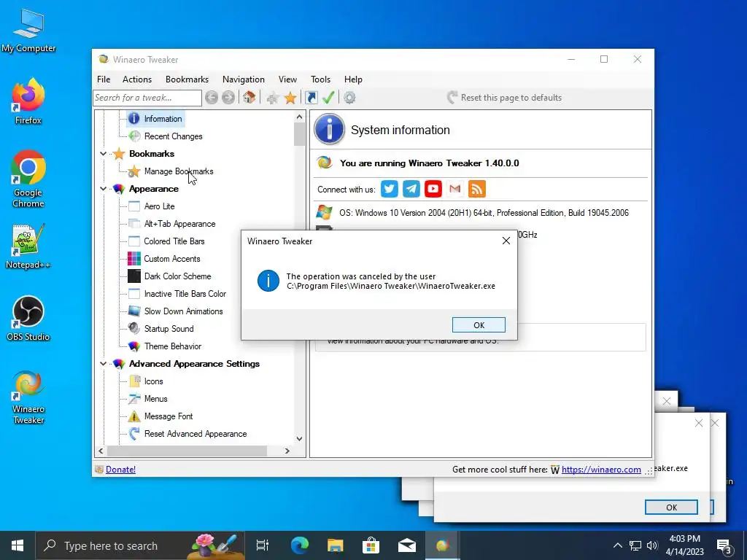Open the Help menu
747x560 pixels.
coord(353,79)
